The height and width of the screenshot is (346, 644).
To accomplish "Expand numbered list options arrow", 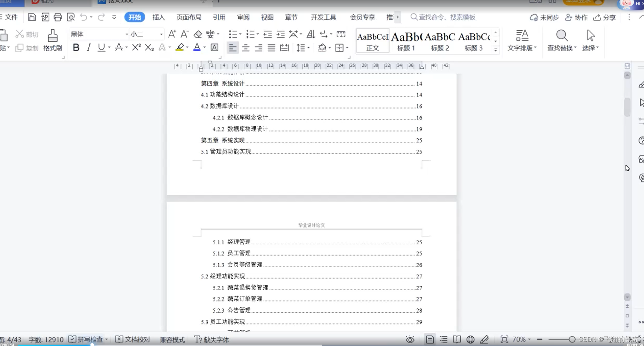I will (x=258, y=34).
